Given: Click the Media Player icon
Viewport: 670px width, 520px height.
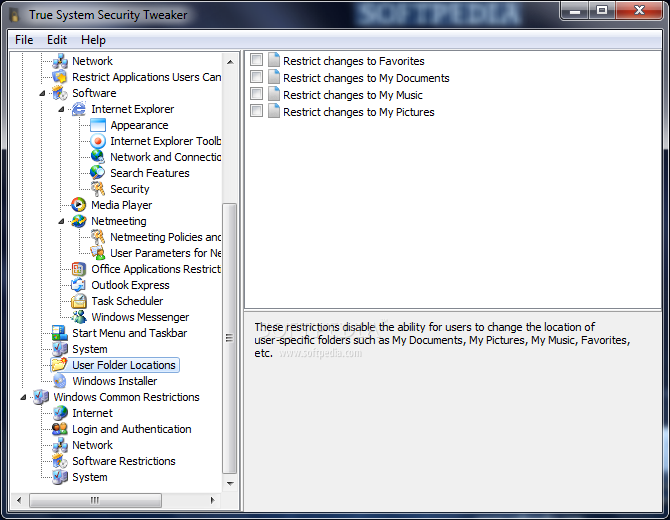Looking at the screenshot, I should [x=79, y=205].
